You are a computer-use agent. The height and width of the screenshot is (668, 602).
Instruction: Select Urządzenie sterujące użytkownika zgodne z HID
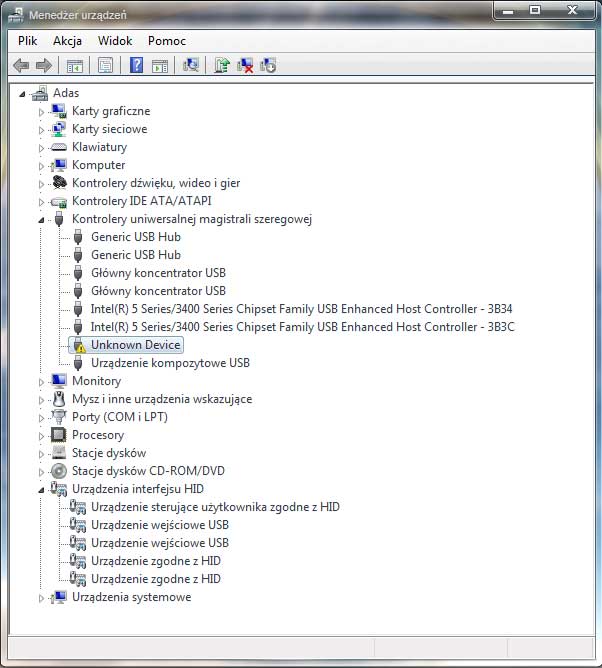(215, 507)
